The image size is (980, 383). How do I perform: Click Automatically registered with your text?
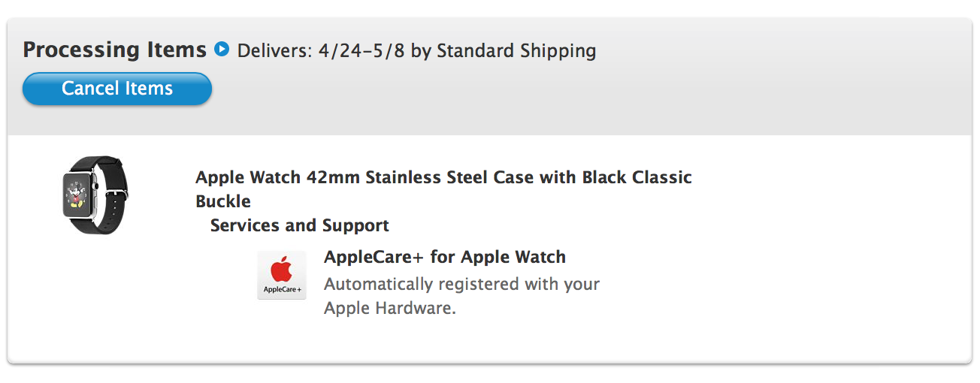coord(462,285)
